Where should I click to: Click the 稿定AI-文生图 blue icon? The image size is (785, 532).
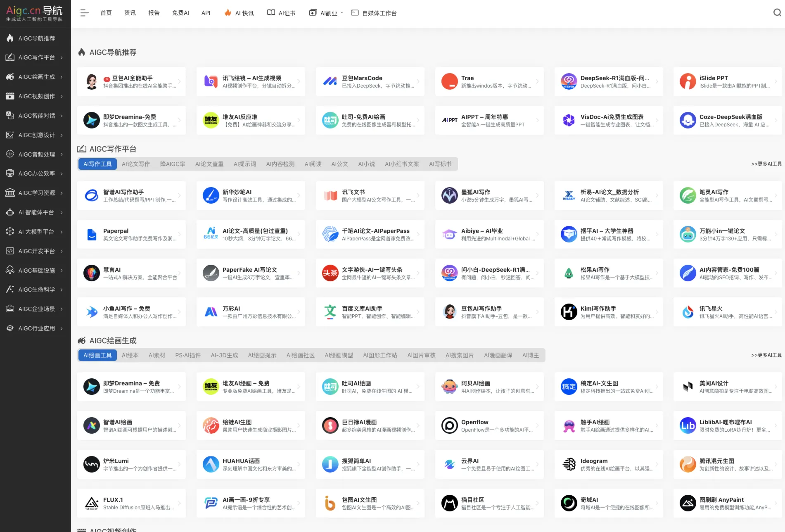coord(569,387)
